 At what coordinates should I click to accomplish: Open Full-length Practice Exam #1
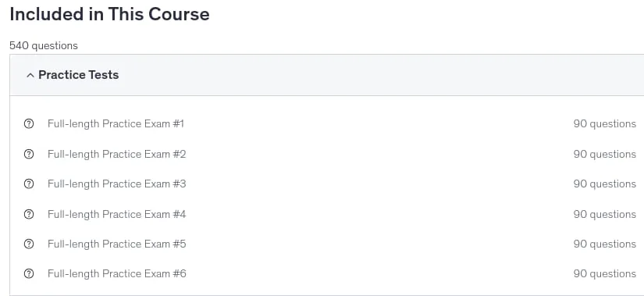(x=116, y=123)
